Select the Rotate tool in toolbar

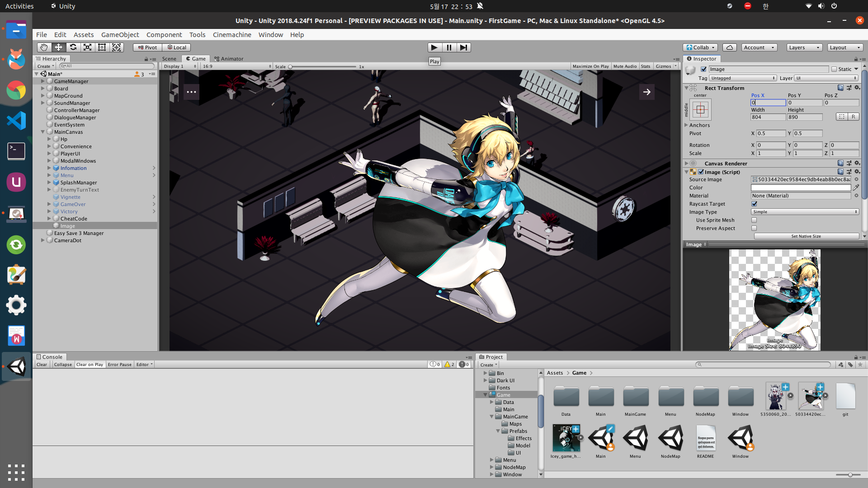point(73,47)
